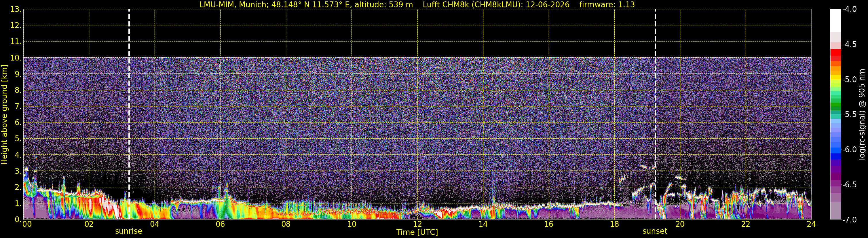Click the 'sunrise' label below axis
Viewport: 868px width, 238px height.
click(x=129, y=231)
